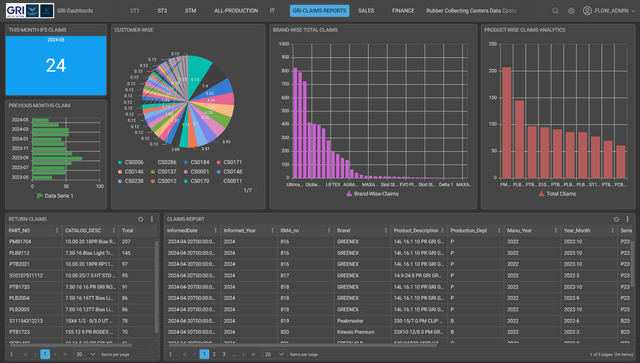Refresh the RETURN-CLAIMS panel
640x363 pixels.
[x=141, y=219]
